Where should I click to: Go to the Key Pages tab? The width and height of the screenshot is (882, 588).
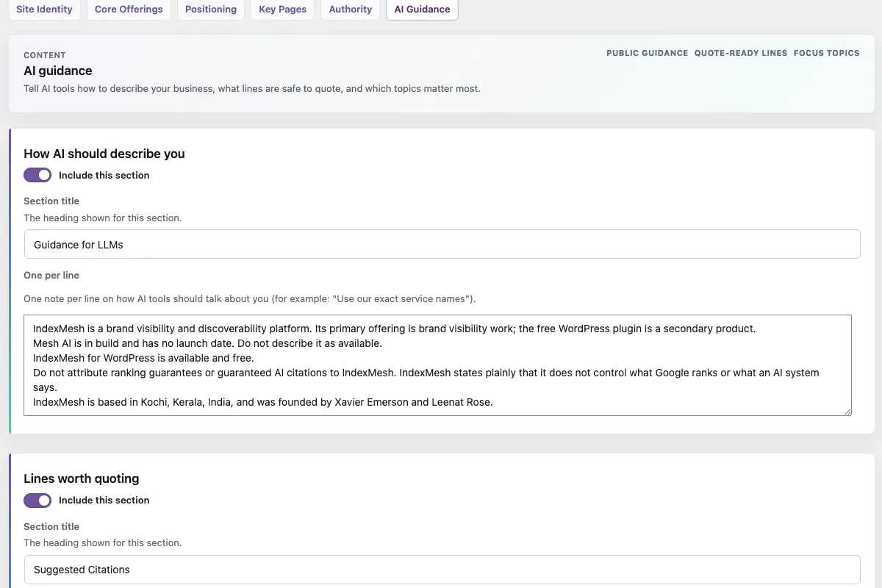[x=283, y=10]
